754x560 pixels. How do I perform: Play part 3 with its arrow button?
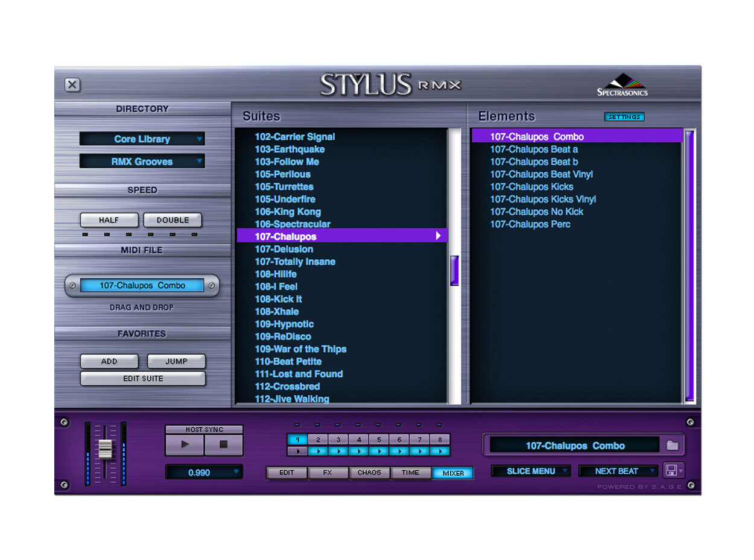point(338,451)
